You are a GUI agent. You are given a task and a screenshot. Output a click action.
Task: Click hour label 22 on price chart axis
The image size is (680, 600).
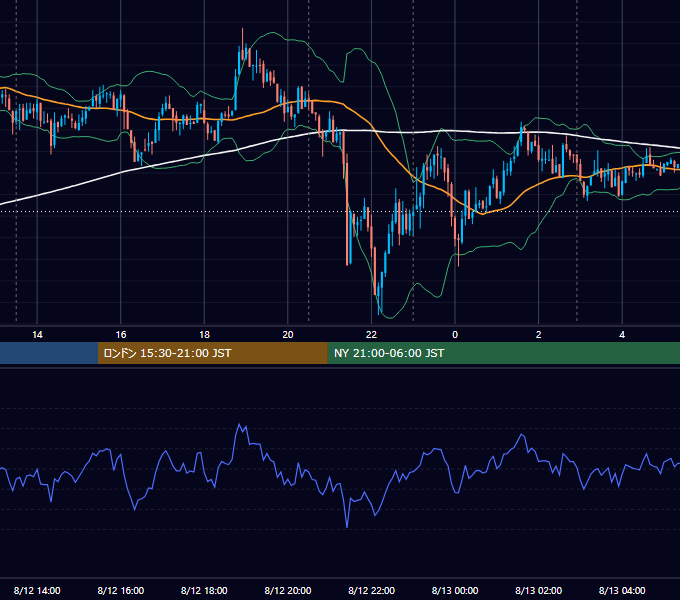click(371, 335)
